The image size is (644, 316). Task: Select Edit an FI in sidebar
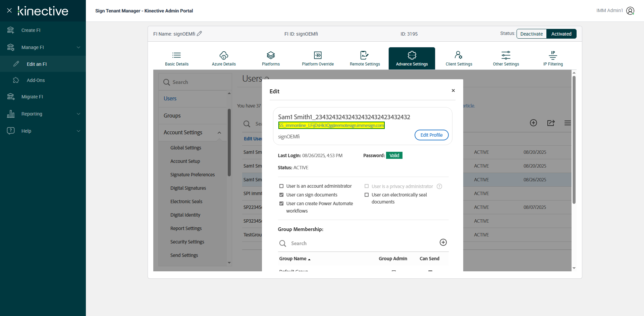(x=43, y=64)
